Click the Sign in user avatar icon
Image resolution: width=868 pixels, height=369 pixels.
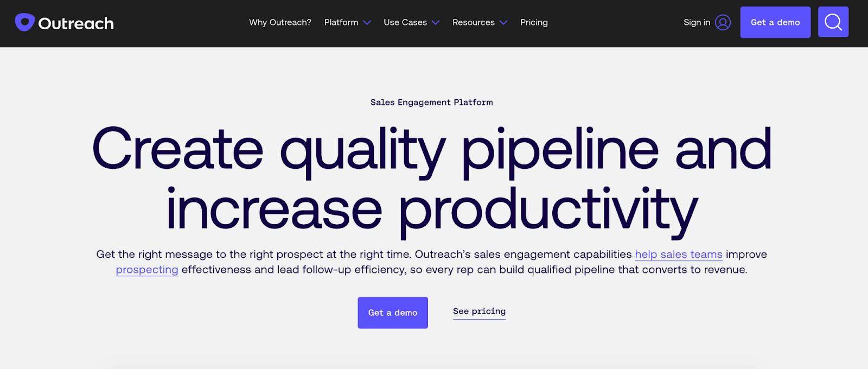point(723,22)
